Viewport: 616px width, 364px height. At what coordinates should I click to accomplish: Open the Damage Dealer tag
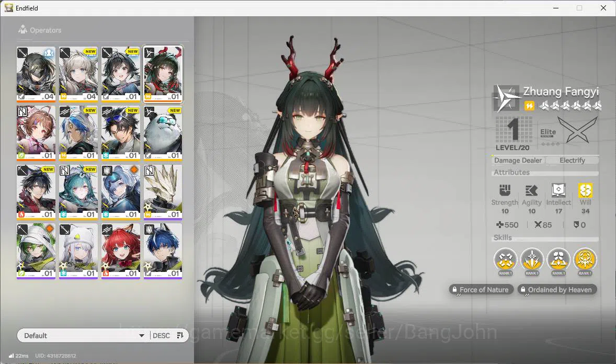[x=518, y=161]
